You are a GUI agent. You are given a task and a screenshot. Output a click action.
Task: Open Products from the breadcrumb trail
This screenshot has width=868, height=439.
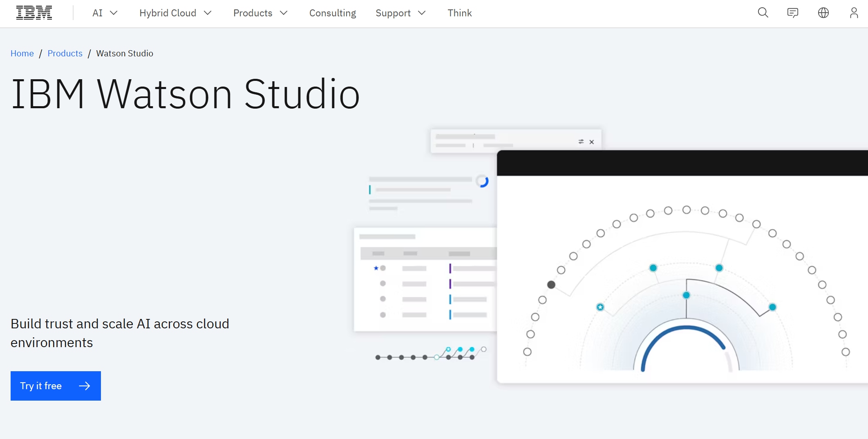pyautogui.click(x=65, y=53)
